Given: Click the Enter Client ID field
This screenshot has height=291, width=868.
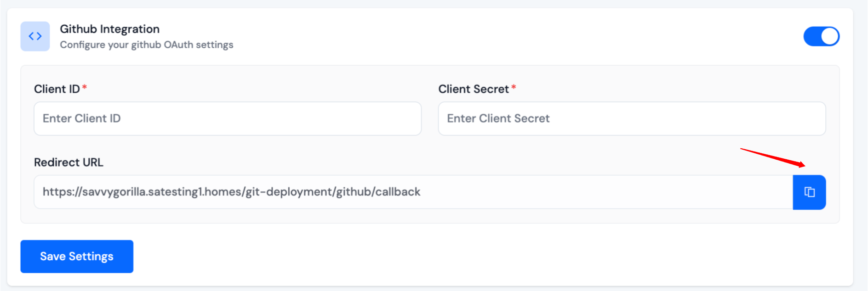Looking at the screenshot, I should click(x=228, y=118).
